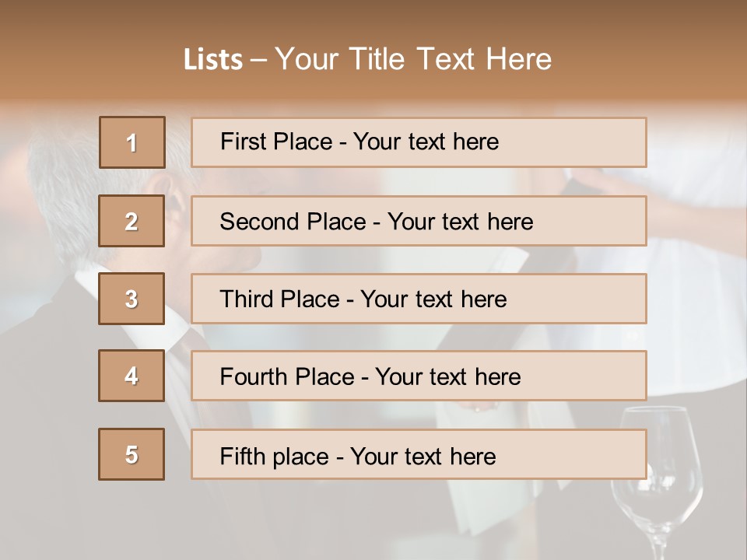Select the "Second Place - Your text here" bar
This screenshot has width=747, height=560.
(x=419, y=221)
